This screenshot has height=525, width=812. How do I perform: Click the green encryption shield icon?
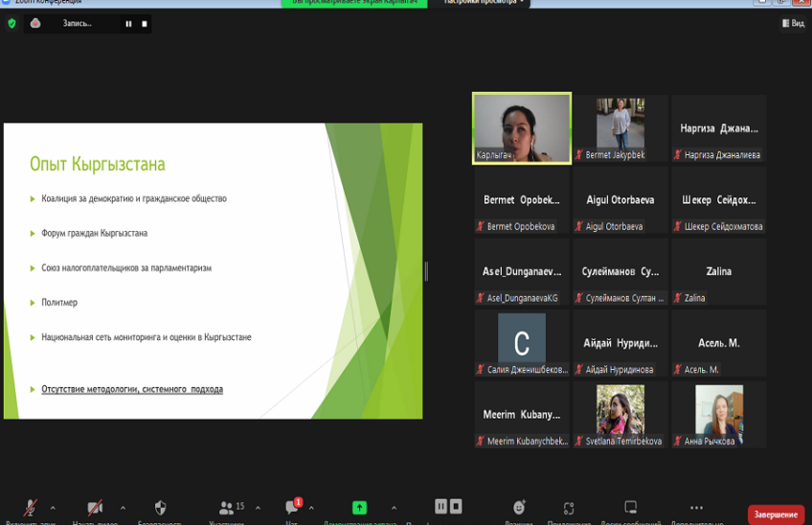pyautogui.click(x=11, y=23)
